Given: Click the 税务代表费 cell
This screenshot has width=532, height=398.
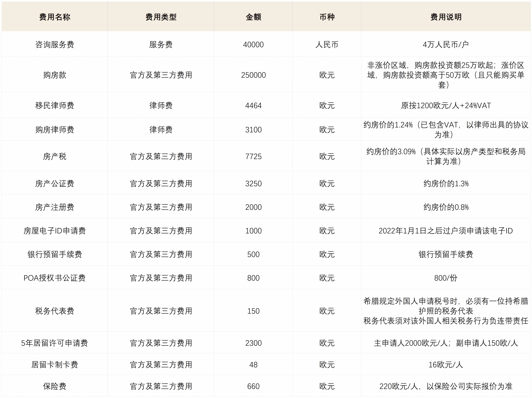Looking at the screenshot, I should tap(55, 311).
